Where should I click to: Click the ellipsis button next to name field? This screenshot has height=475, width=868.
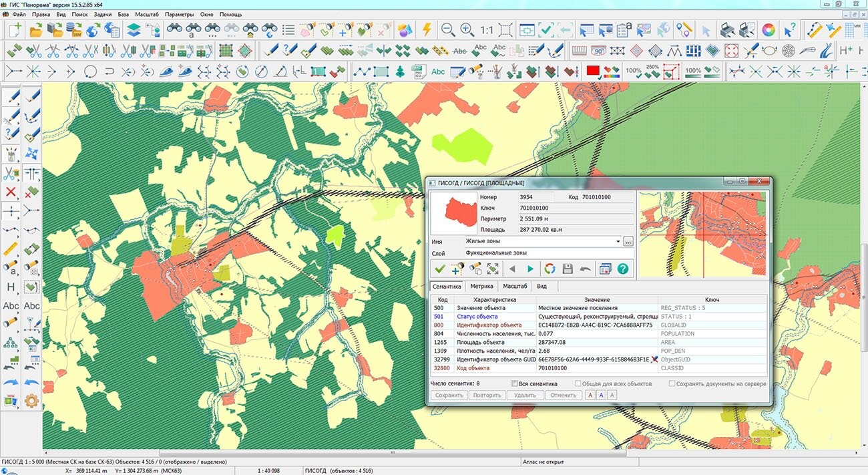pyautogui.click(x=628, y=241)
